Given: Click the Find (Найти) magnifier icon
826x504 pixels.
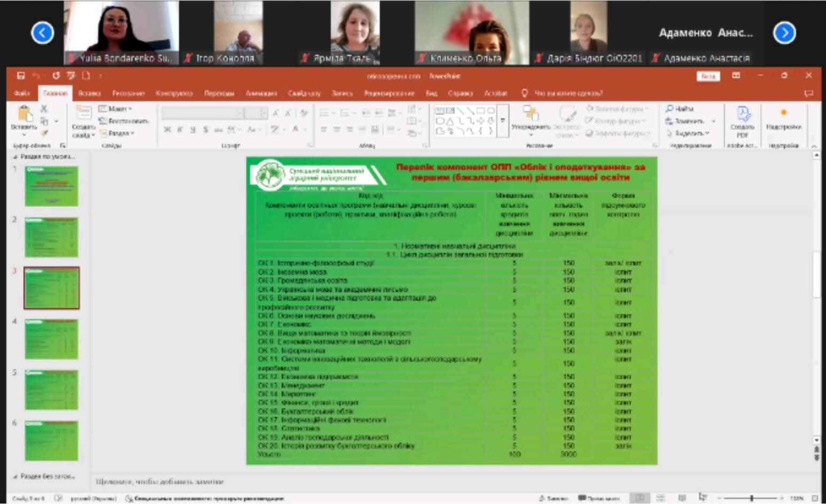Looking at the screenshot, I should coord(669,108).
